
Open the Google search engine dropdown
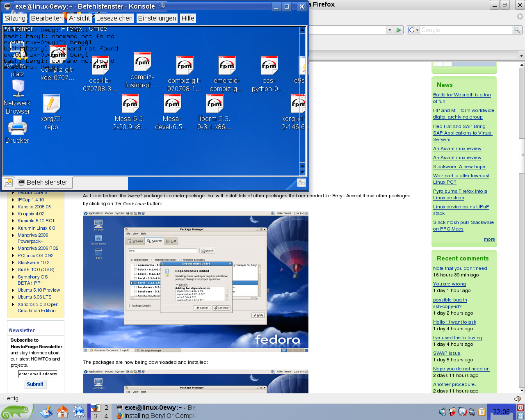(x=413, y=30)
